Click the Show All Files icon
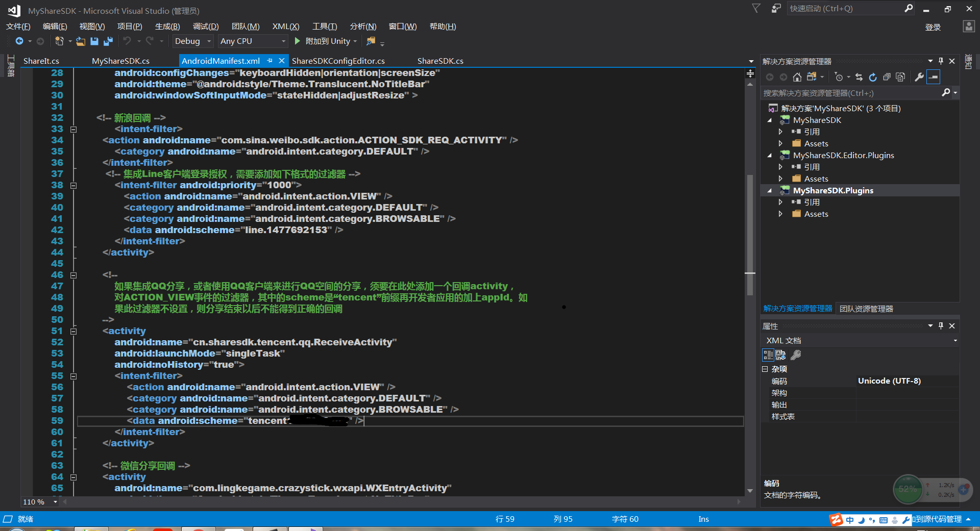980x531 pixels. [x=900, y=77]
